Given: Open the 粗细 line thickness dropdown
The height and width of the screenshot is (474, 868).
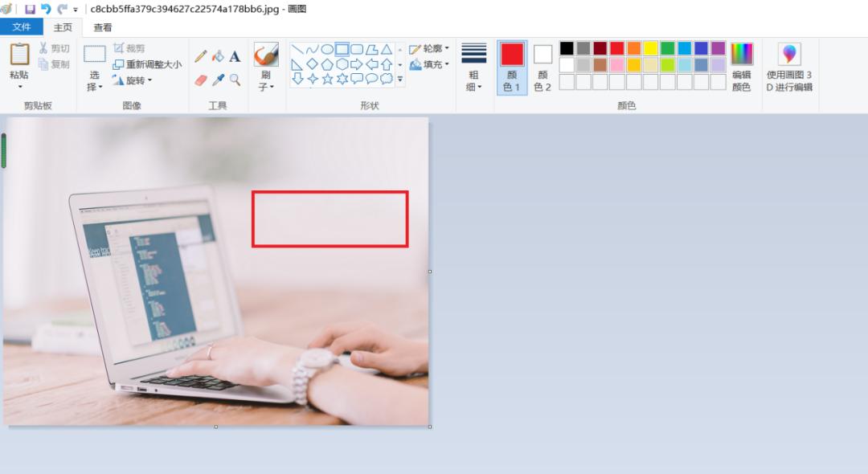Looking at the screenshot, I should point(474,67).
